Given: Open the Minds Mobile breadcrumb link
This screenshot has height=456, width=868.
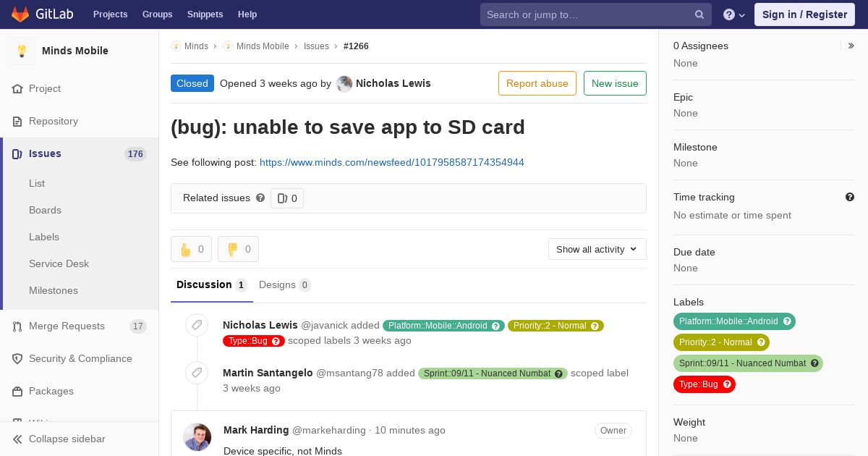Looking at the screenshot, I should pos(263,46).
